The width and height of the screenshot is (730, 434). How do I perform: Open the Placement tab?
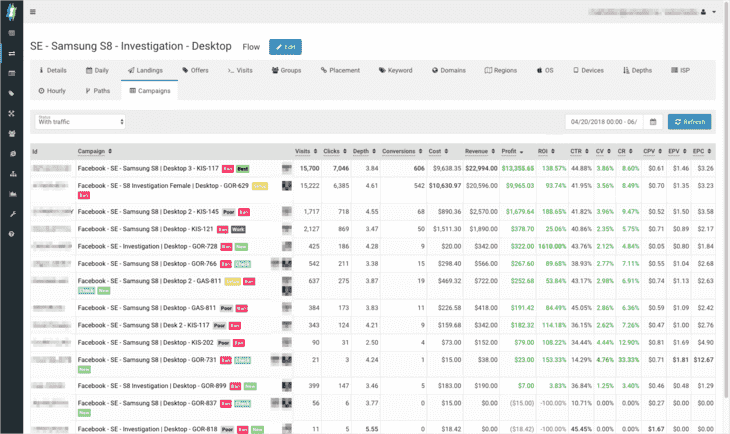pos(340,70)
